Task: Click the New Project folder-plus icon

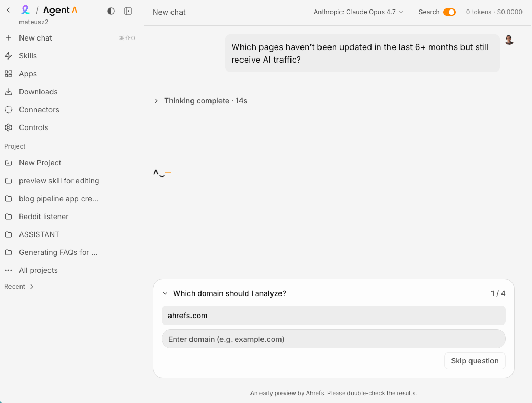Action: click(8, 163)
